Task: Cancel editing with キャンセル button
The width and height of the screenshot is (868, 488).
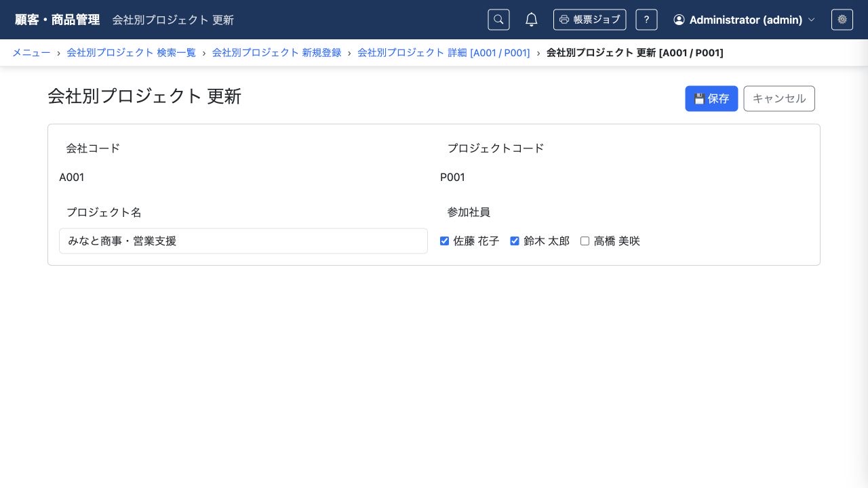Action: tap(779, 99)
